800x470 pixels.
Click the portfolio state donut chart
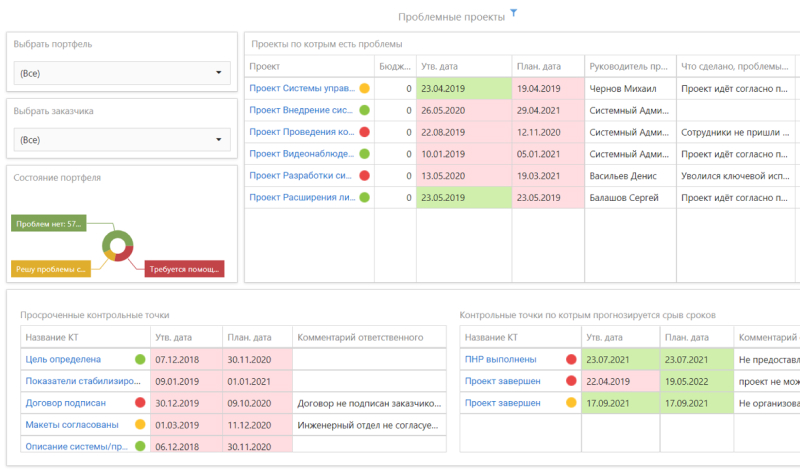tap(119, 246)
